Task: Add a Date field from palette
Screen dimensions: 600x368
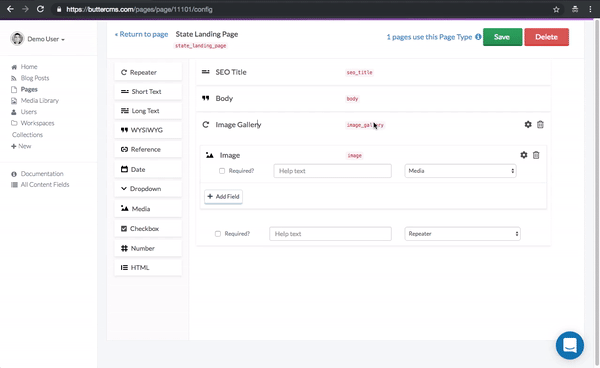Action: 148,169
